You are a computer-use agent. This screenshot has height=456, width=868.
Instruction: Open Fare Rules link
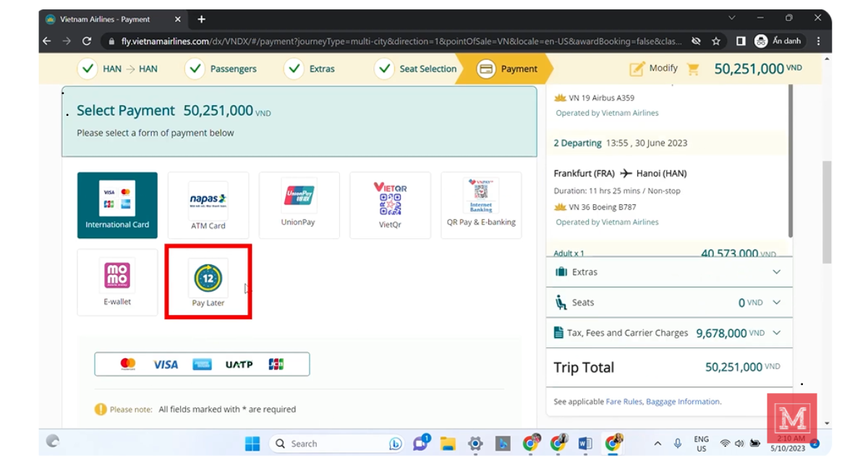[x=624, y=402]
